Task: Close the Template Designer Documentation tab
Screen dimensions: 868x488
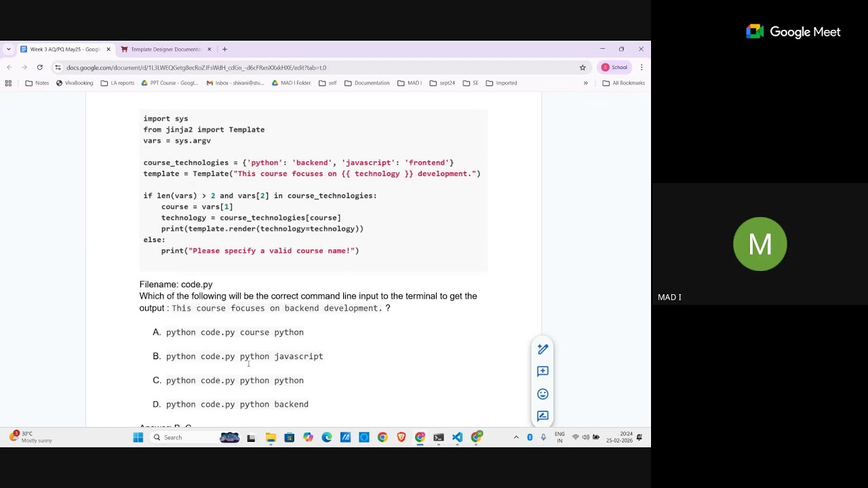Action: click(210, 49)
